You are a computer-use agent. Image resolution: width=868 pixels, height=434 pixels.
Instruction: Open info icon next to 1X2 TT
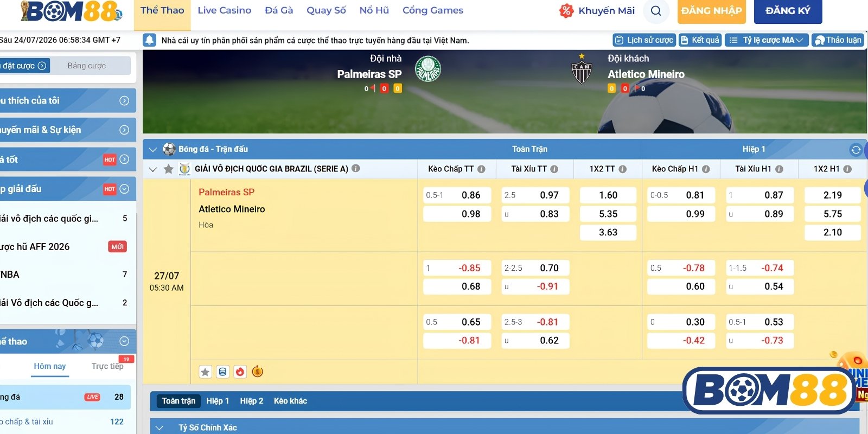tap(622, 169)
